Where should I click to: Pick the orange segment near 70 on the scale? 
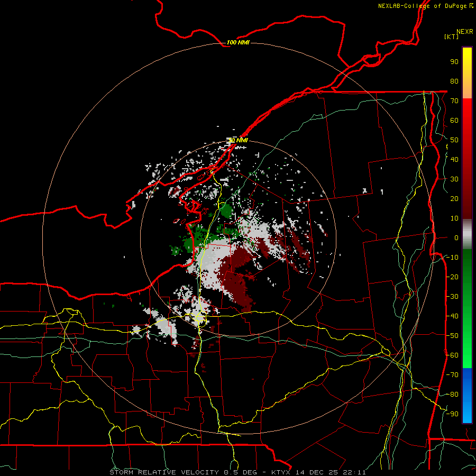click(467, 89)
